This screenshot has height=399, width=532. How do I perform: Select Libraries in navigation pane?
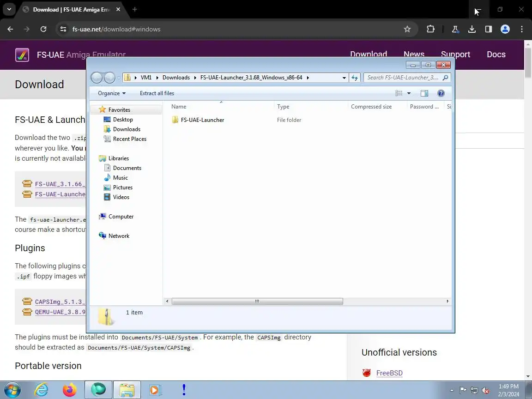click(118, 158)
